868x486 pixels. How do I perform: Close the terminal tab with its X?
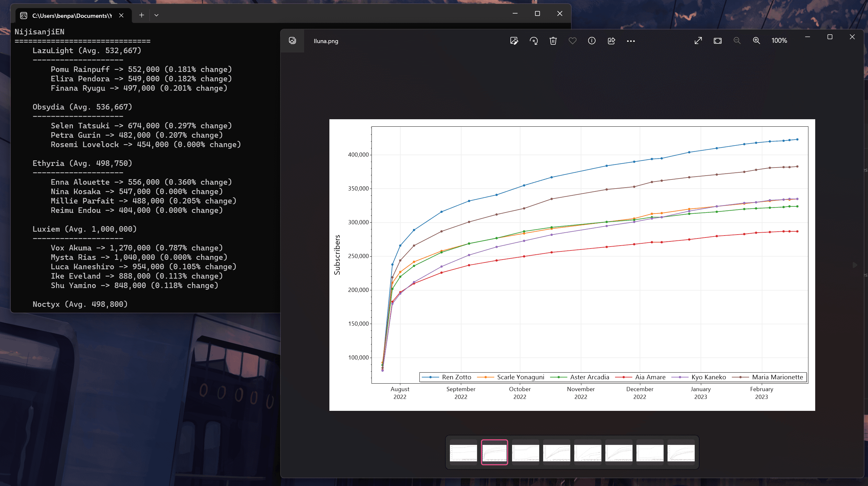pos(121,16)
